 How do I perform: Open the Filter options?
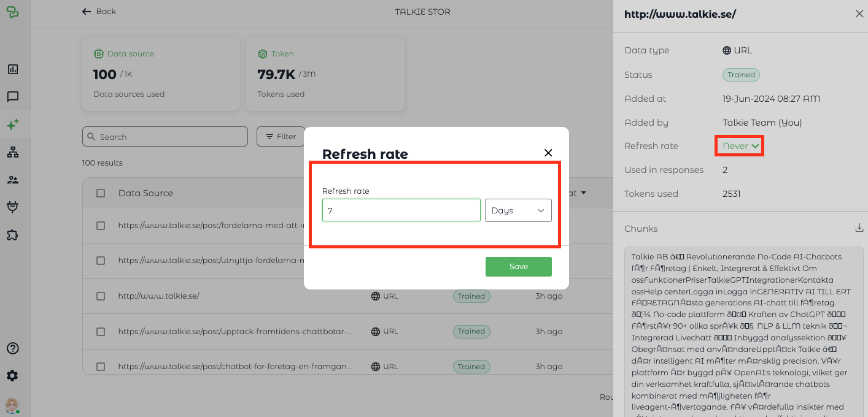point(281,137)
